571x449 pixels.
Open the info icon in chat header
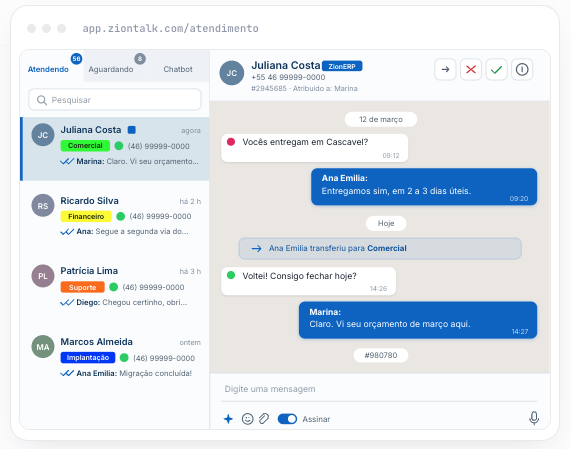click(522, 69)
